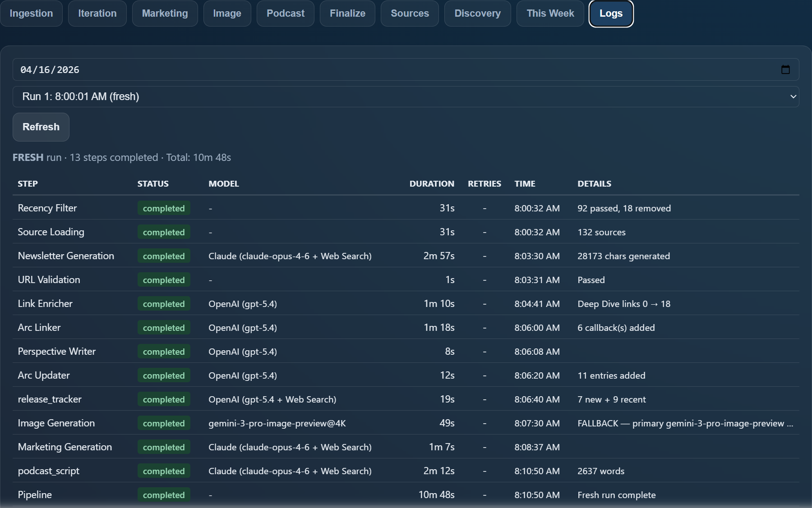This screenshot has width=812, height=508.
Task: Click Claude model cell for Newsletter Generation
Action: 290,256
